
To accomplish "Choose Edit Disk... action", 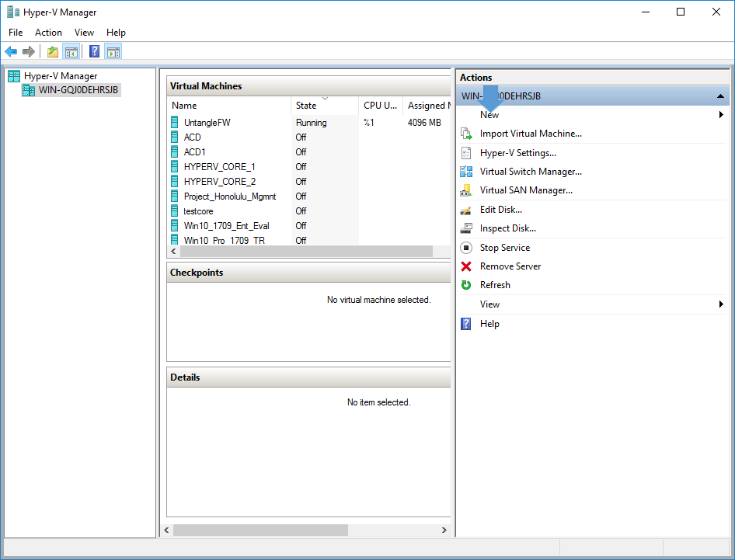I will (x=500, y=210).
